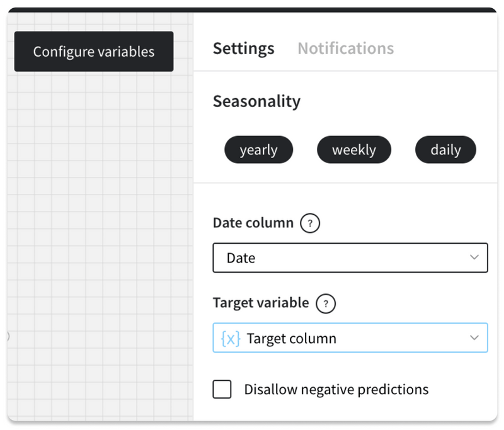Click the Seasonality section heading
Viewport: 504px width, 430px height.
coord(256,101)
